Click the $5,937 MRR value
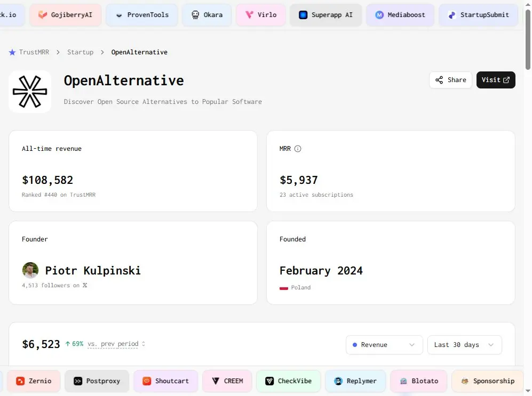 click(x=299, y=180)
